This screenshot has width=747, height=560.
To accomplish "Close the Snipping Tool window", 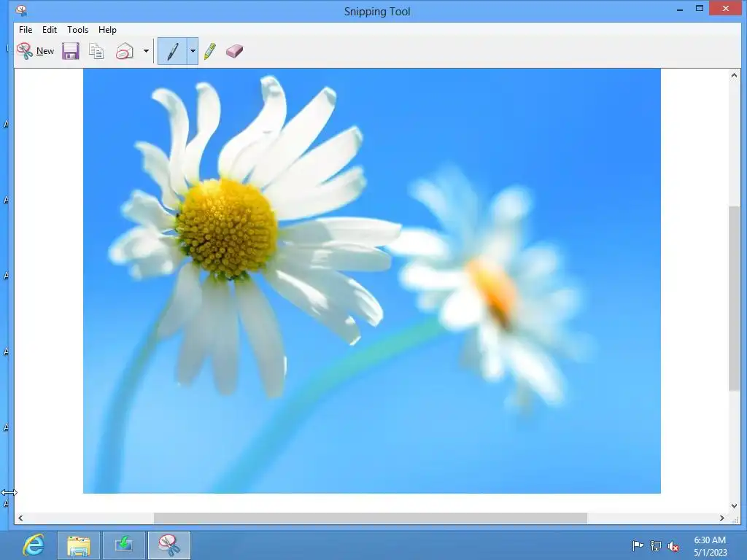I will [x=726, y=9].
